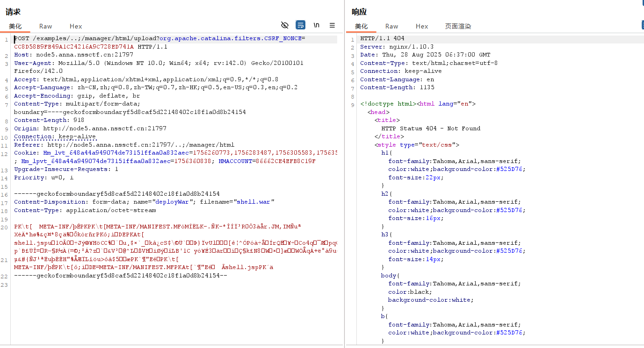Switch response view to 美化 tab

point(362,26)
